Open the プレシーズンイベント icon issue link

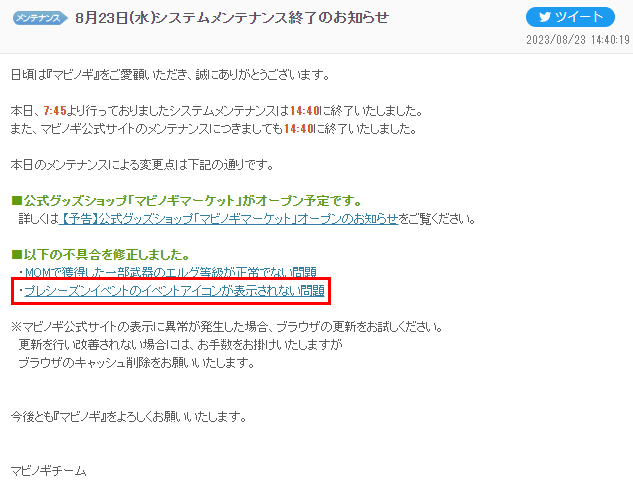click(x=174, y=291)
